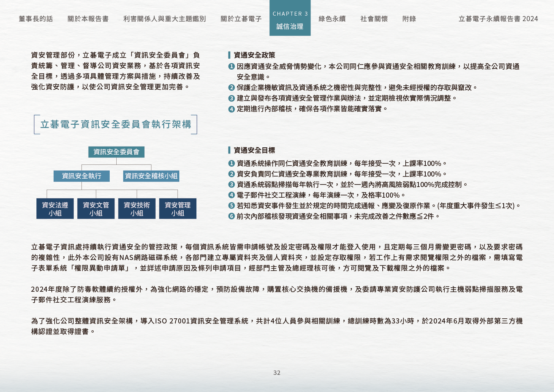554x392 pixels.
Task: Select the 資安管理小組 box
Action: (178, 209)
